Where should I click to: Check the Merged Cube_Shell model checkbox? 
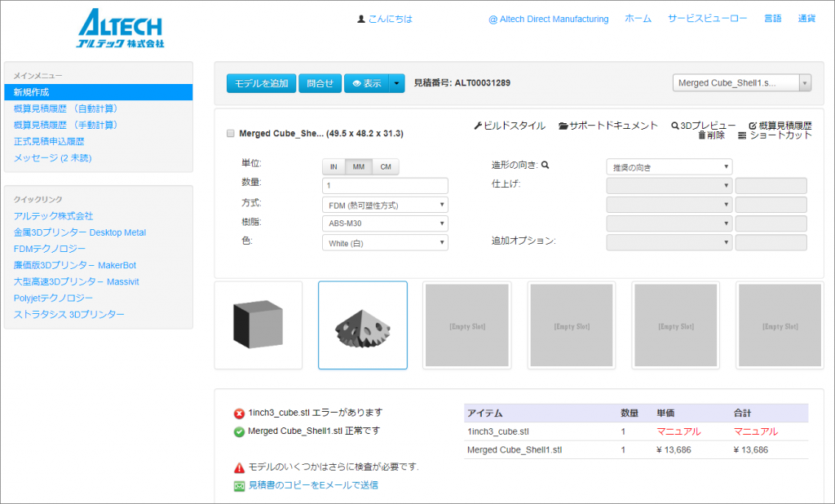[230, 133]
